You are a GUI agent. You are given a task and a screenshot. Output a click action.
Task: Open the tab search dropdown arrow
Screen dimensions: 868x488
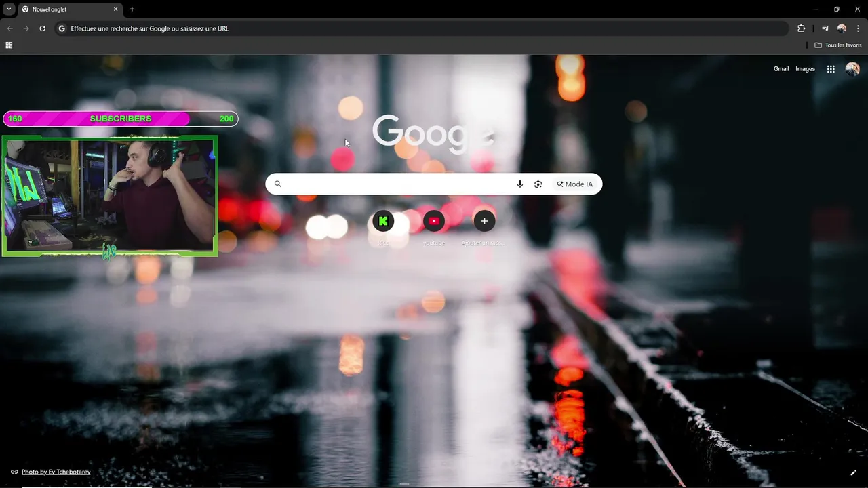pos(9,9)
